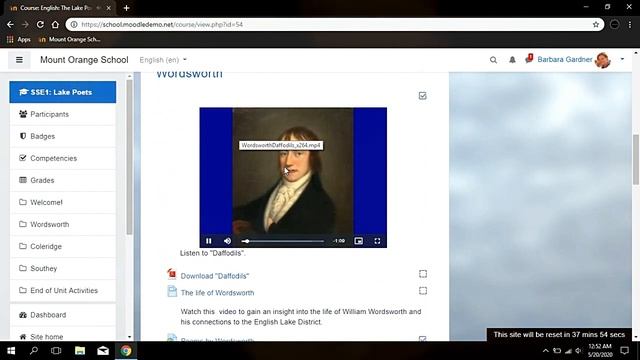Click the sidebar scroll down arrow
This screenshot has width=640, height=360.
point(129,337)
